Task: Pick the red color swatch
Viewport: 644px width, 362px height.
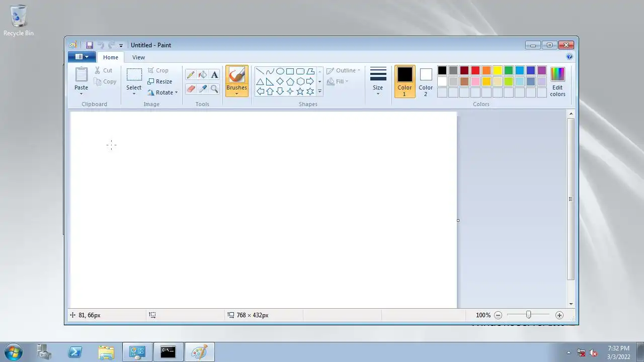Action: click(475, 70)
